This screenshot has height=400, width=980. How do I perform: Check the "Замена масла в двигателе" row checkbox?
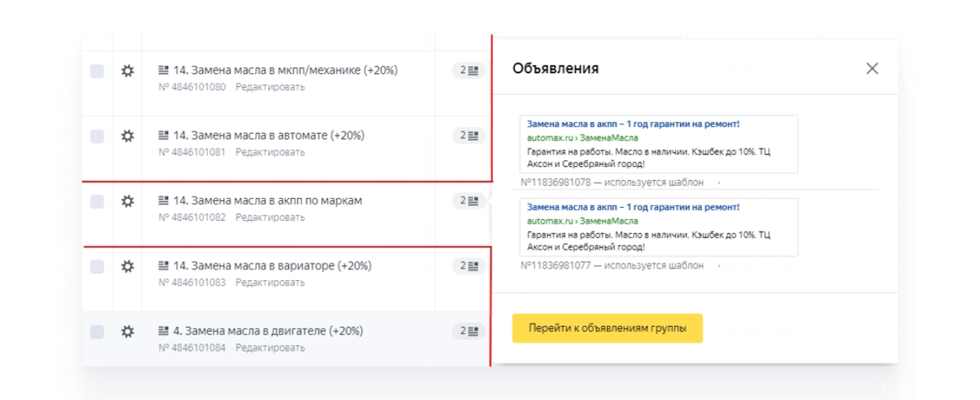coord(97,331)
